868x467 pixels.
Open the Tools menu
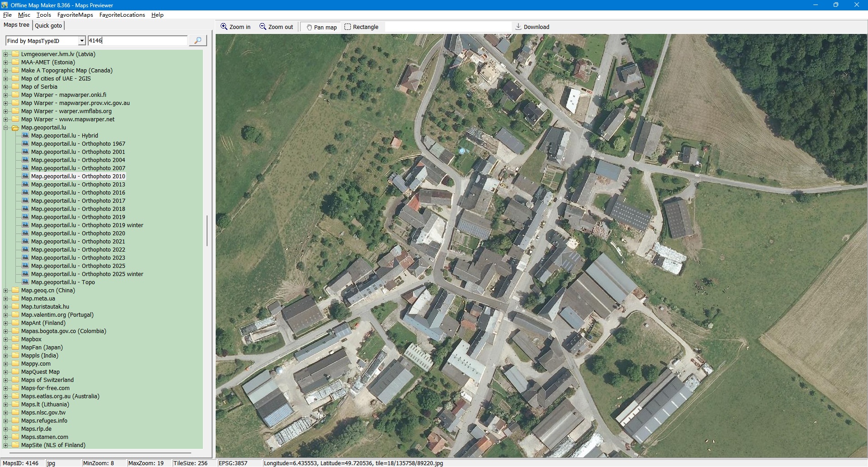(x=43, y=15)
